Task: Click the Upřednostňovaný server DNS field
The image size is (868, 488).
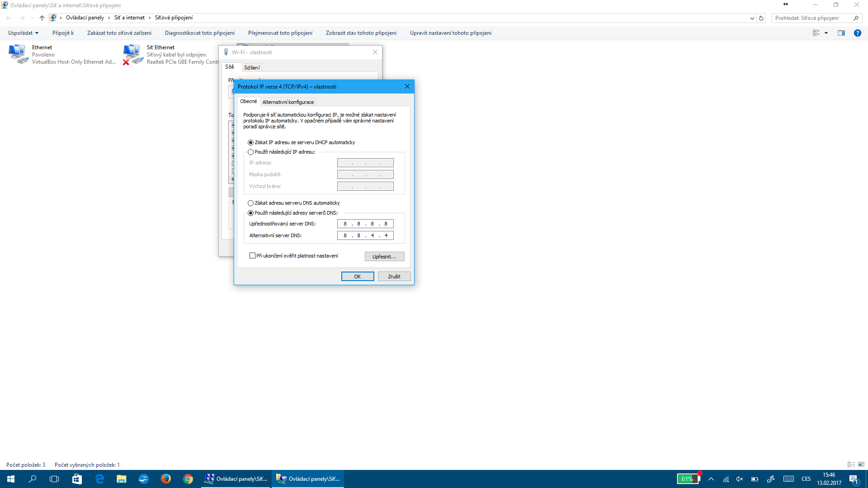Action: (365, 224)
